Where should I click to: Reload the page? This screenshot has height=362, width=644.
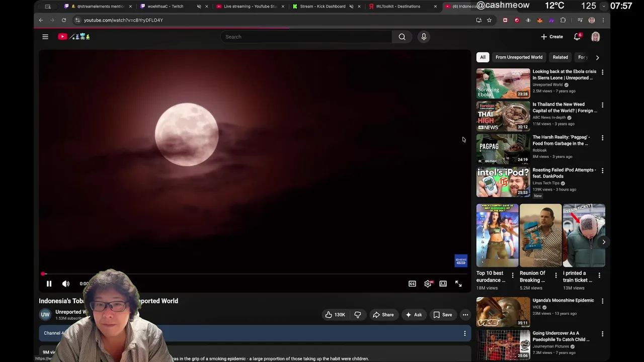(64, 20)
